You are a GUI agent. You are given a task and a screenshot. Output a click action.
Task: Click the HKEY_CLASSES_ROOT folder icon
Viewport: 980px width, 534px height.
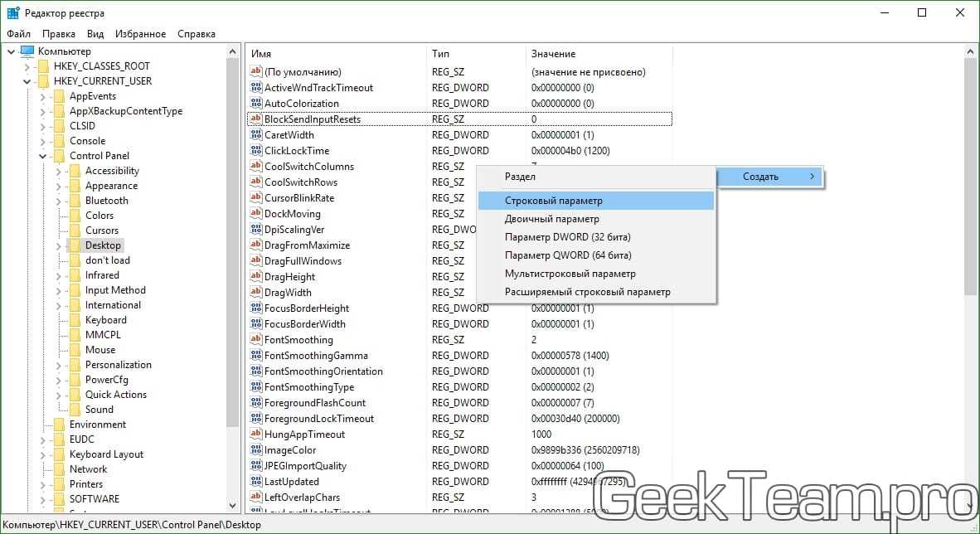click(43, 66)
